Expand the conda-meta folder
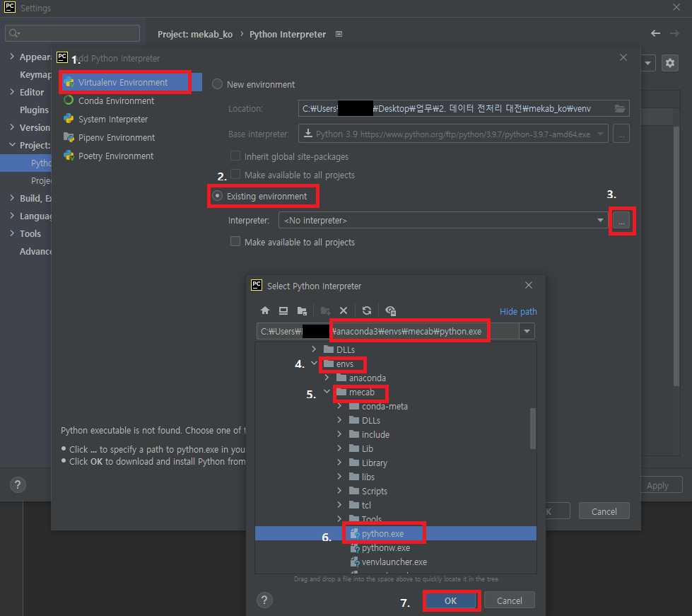Viewport: 692px width, 616px height. [x=339, y=406]
